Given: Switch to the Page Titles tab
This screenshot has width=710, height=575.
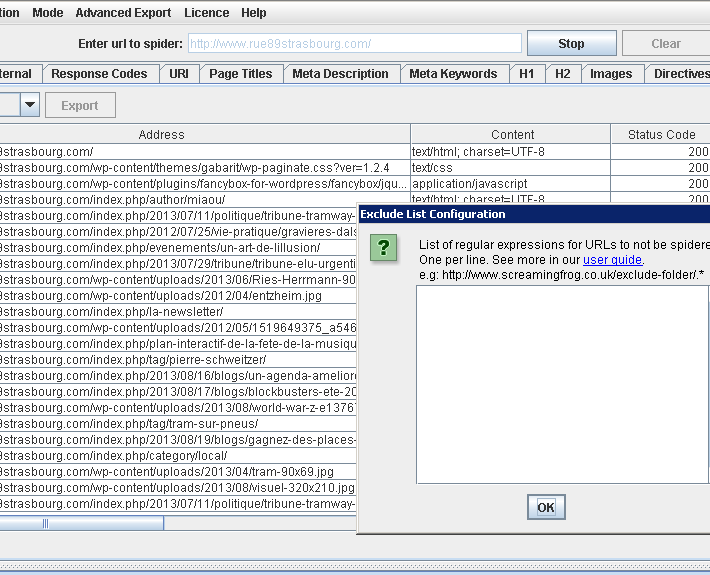Looking at the screenshot, I should [240, 74].
